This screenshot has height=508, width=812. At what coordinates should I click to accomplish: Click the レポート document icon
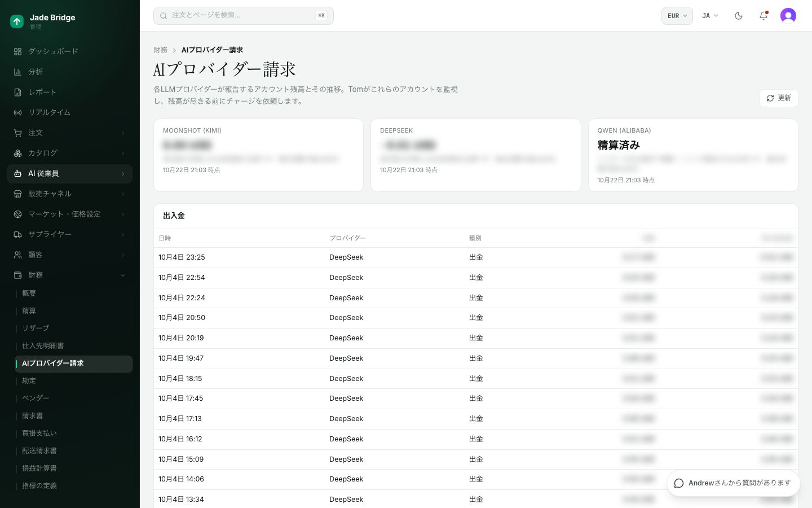click(x=17, y=92)
